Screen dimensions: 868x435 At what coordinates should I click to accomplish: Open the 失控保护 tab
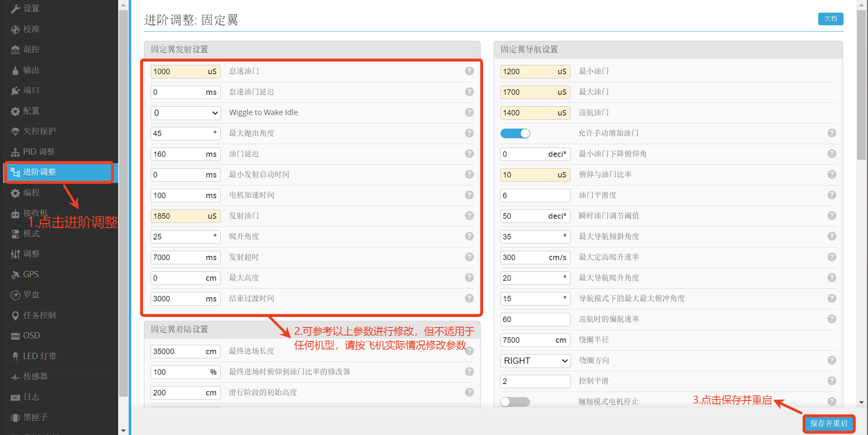60,132
